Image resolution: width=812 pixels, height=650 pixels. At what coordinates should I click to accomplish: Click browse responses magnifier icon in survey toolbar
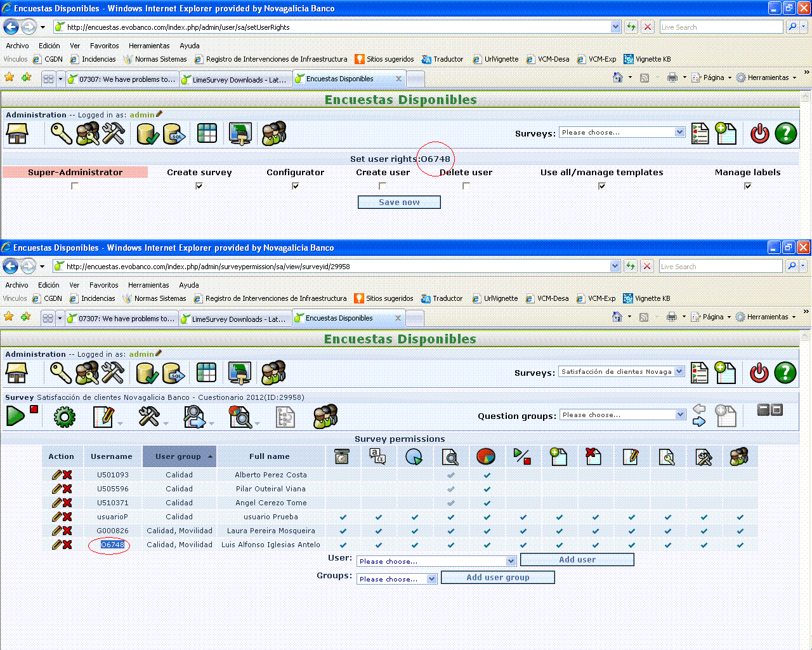click(240, 417)
